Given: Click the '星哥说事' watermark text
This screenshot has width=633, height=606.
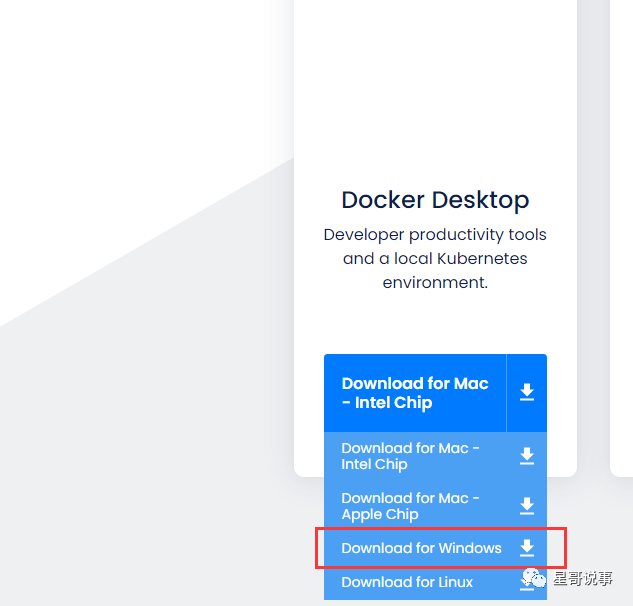Looking at the screenshot, I should pyautogui.click(x=584, y=578).
